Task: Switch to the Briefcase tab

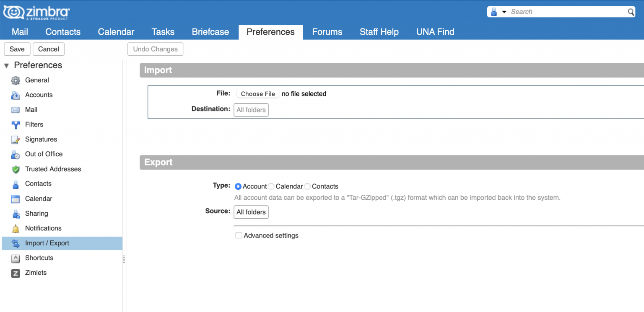Action: pyautogui.click(x=210, y=32)
